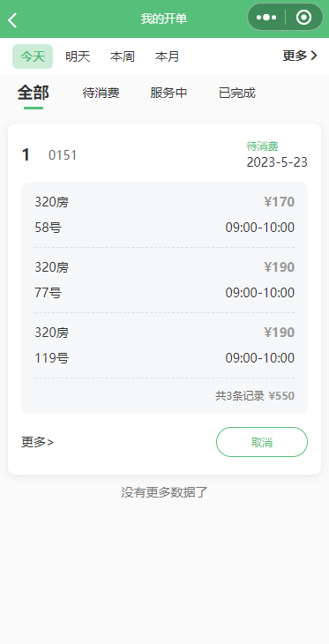
Task: Click order number 0151
Action: 63,155
